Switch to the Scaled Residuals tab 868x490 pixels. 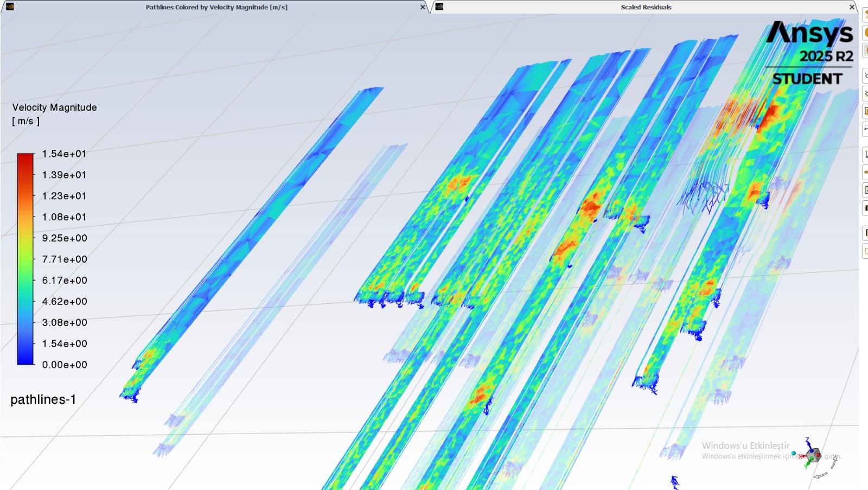click(x=646, y=7)
